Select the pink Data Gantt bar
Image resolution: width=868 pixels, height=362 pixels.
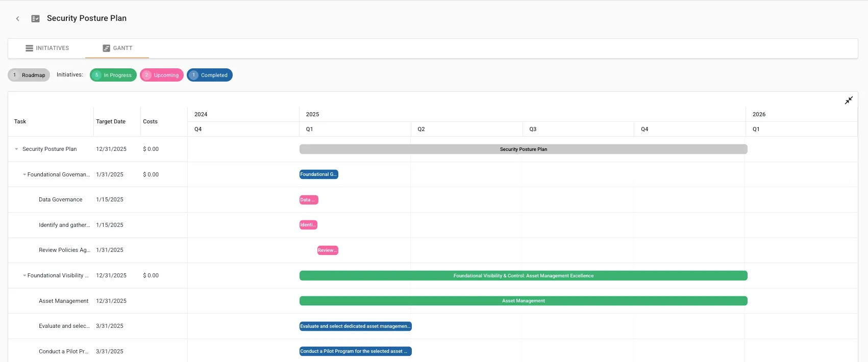pyautogui.click(x=309, y=200)
